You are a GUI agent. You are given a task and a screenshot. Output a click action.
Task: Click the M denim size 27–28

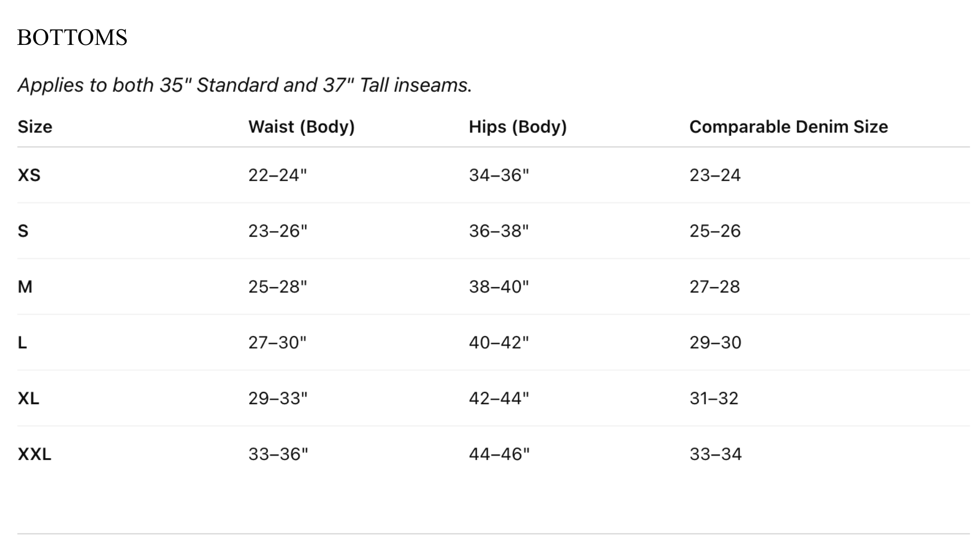pos(715,287)
